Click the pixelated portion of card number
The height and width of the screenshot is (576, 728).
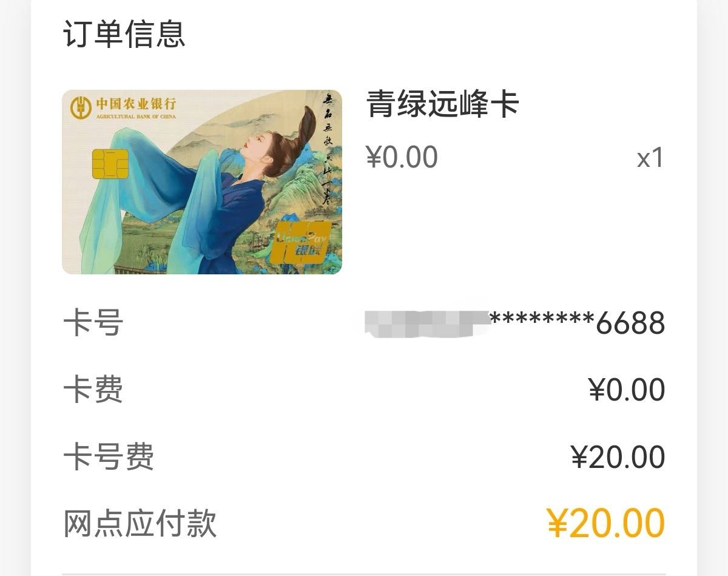(x=426, y=323)
